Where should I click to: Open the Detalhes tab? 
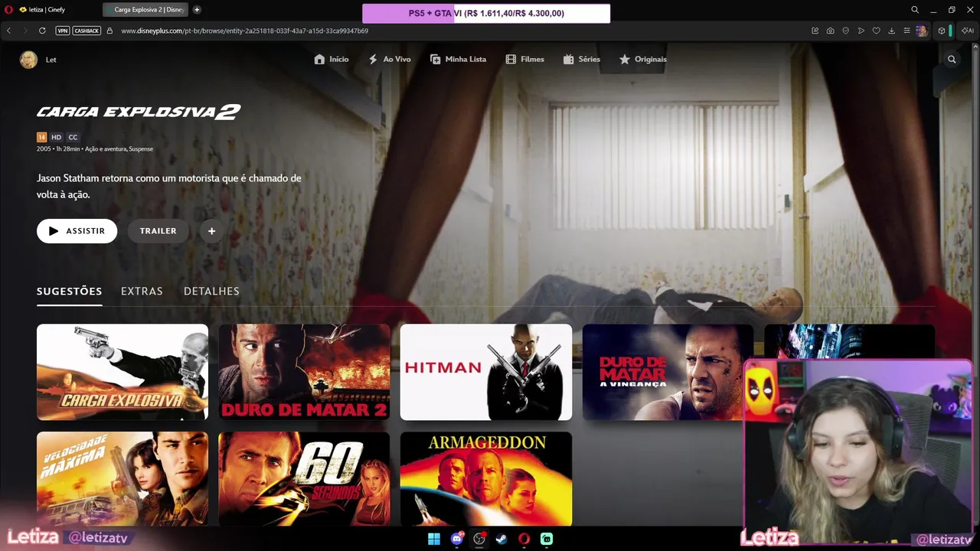point(211,292)
